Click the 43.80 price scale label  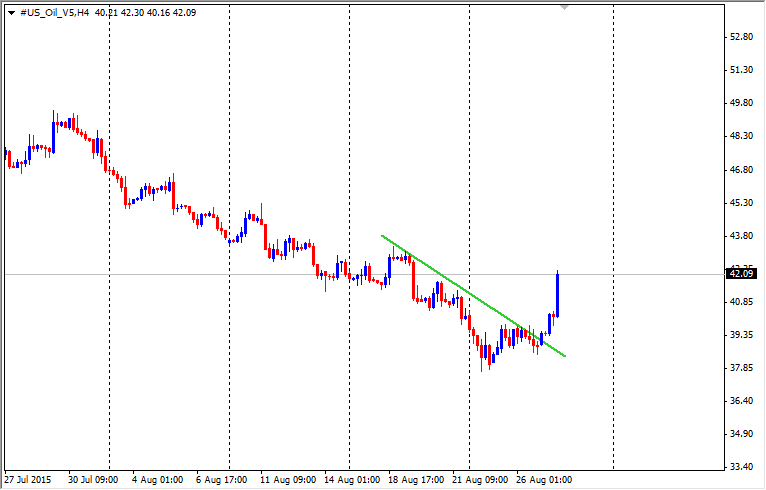(x=741, y=235)
